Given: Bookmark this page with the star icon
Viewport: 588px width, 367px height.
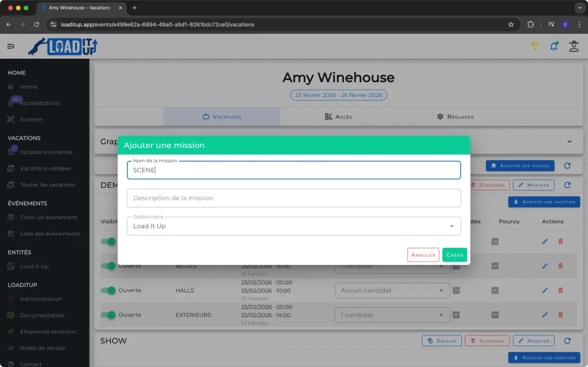Looking at the screenshot, I should coord(511,24).
